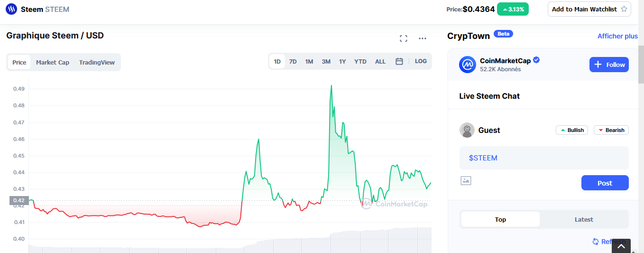This screenshot has height=253, width=644.
Task: Mark sentiment as Bearish
Action: click(611, 130)
